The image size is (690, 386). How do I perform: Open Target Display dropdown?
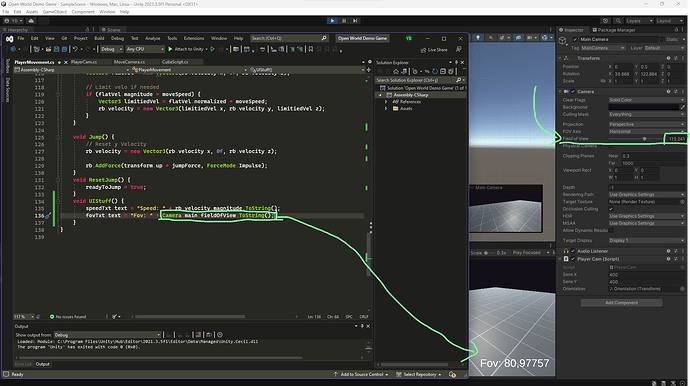pyautogui.click(x=646, y=240)
